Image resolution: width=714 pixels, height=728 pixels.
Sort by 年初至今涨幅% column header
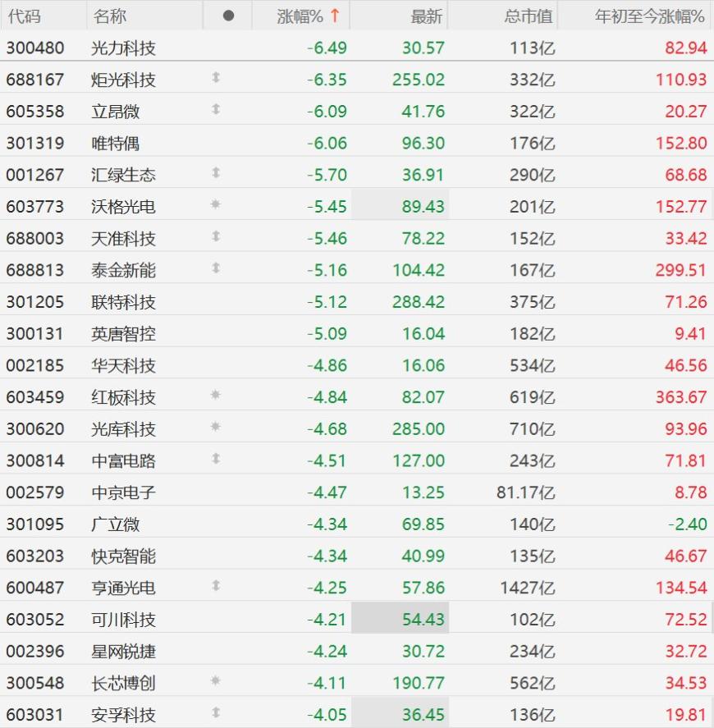pyautogui.click(x=649, y=16)
